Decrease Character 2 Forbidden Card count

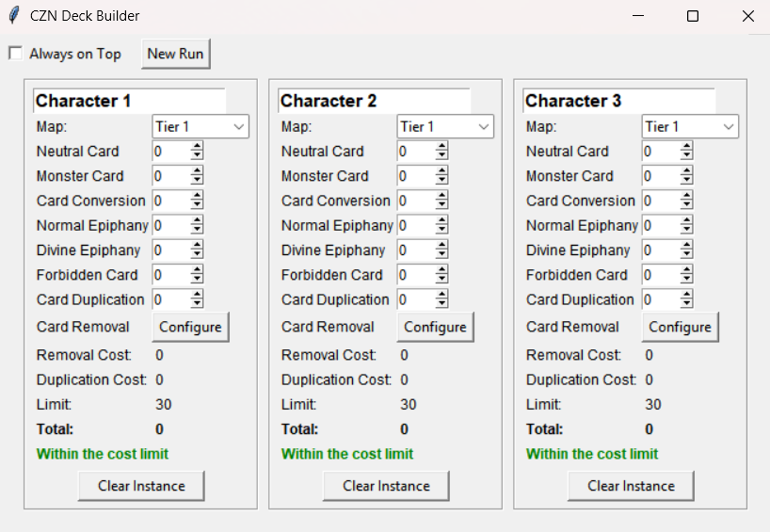(x=441, y=280)
